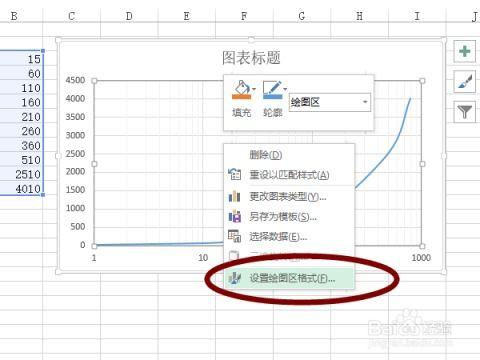Click the 4500 vertical axis label
480x360 pixels.
pos(75,80)
